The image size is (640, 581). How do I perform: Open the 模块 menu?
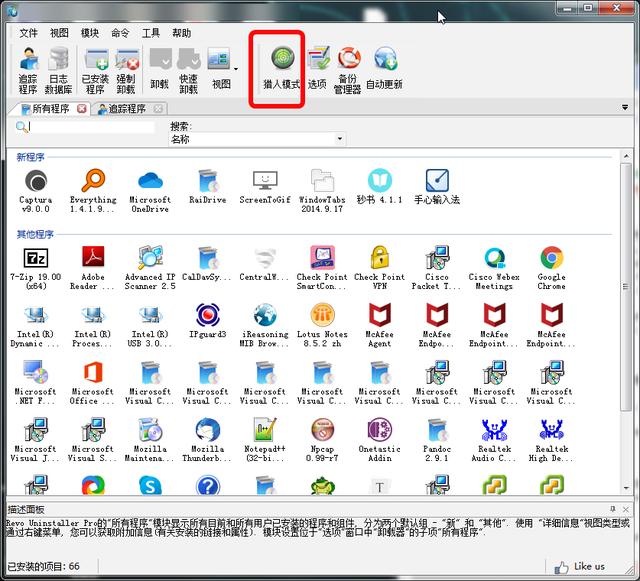click(90, 33)
